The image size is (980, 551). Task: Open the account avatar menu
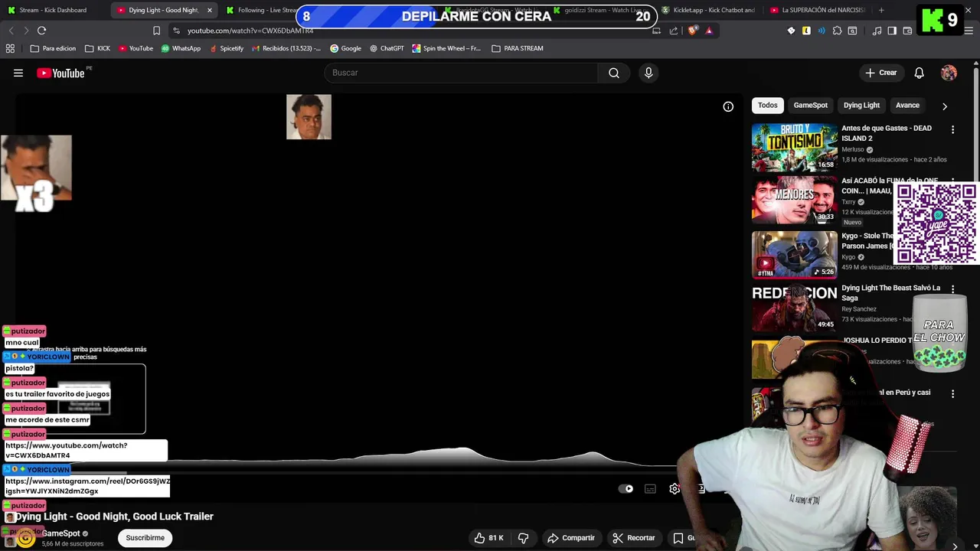tap(949, 73)
